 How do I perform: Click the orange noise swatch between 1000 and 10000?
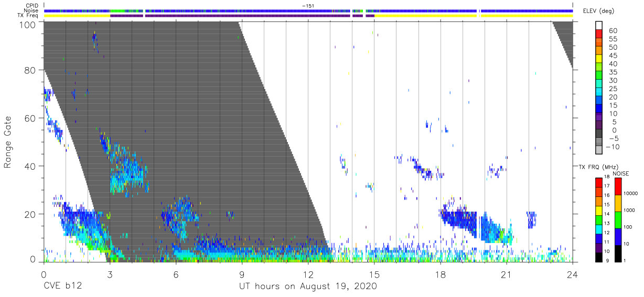(618, 203)
